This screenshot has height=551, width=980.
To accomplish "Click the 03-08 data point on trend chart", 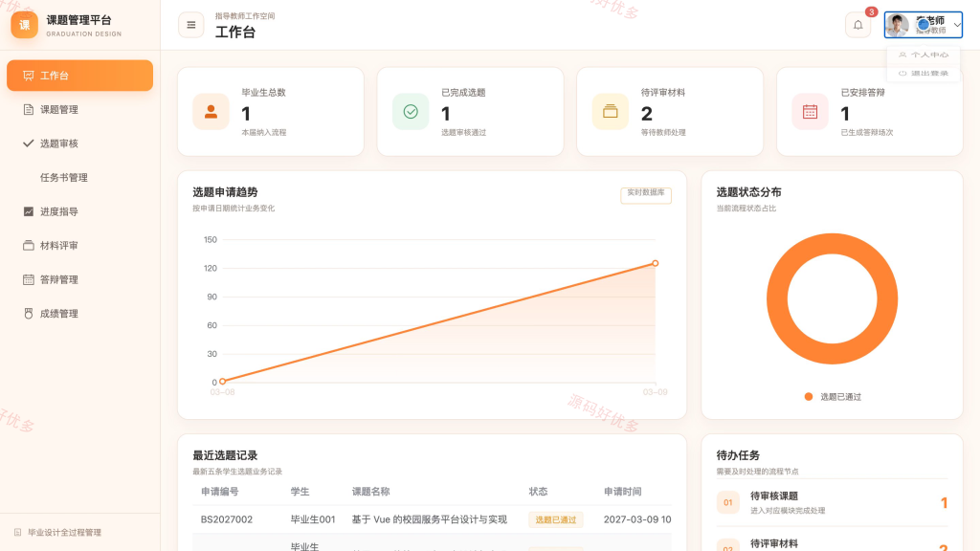I will [222, 381].
